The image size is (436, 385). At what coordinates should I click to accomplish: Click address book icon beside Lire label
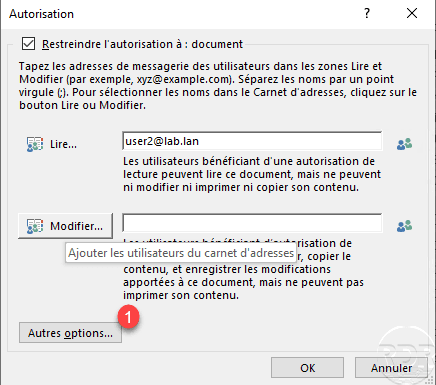(35, 144)
